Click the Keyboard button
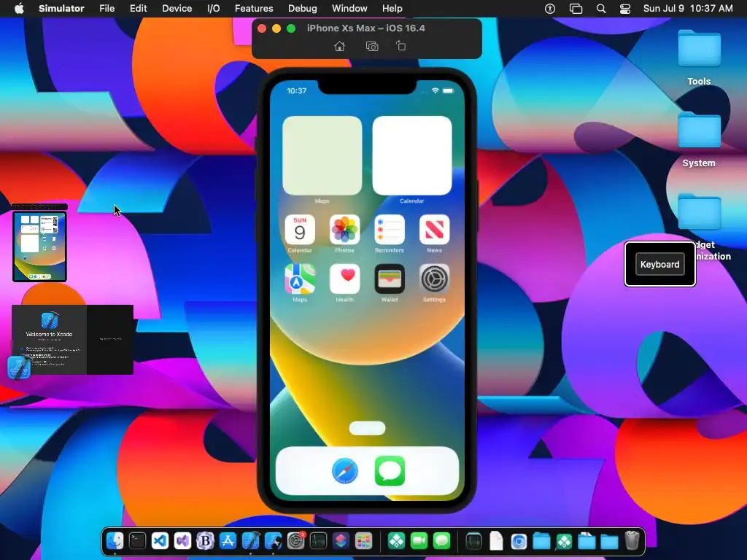This screenshot has width=747, height=560. (659, 264)
